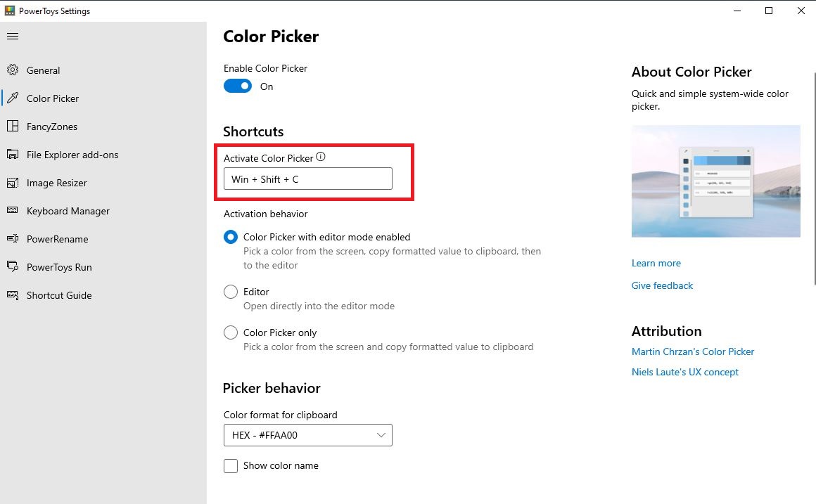Click the FancyZones layout icon
Screen dimensions: 816x504
(x=13, y=126)
